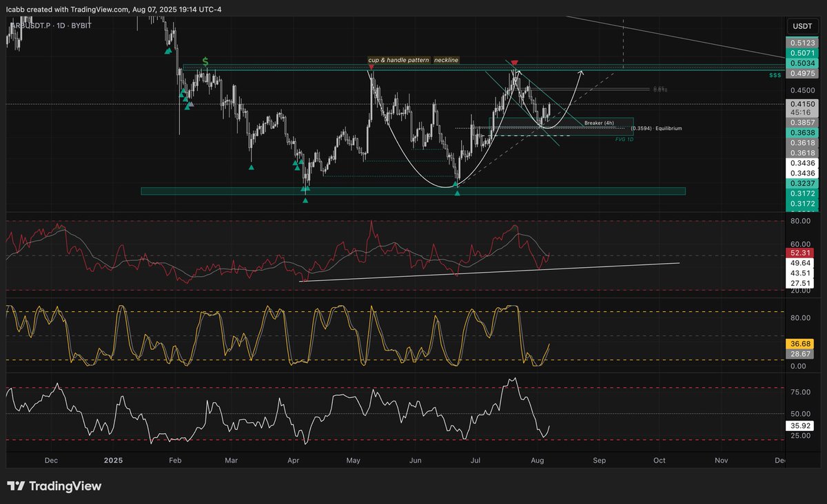Screen dimensions: 827x504
Task: Click the 'Breaker (4h)' zone label
Action: point(599,123)
